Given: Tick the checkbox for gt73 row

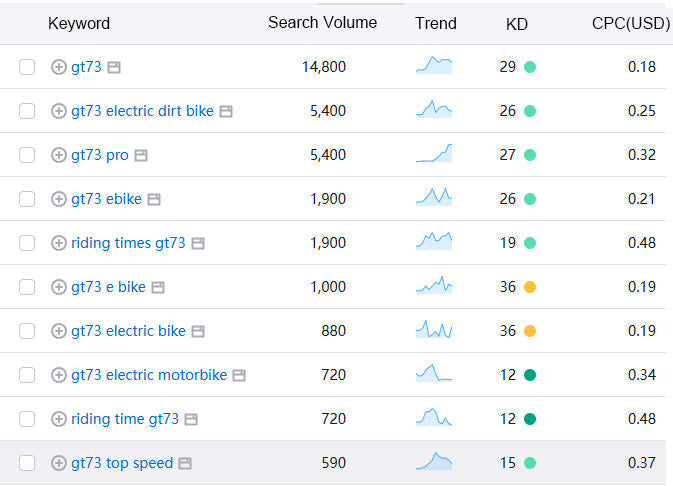Looking at the screenshot, I should (x=27, y=67).
